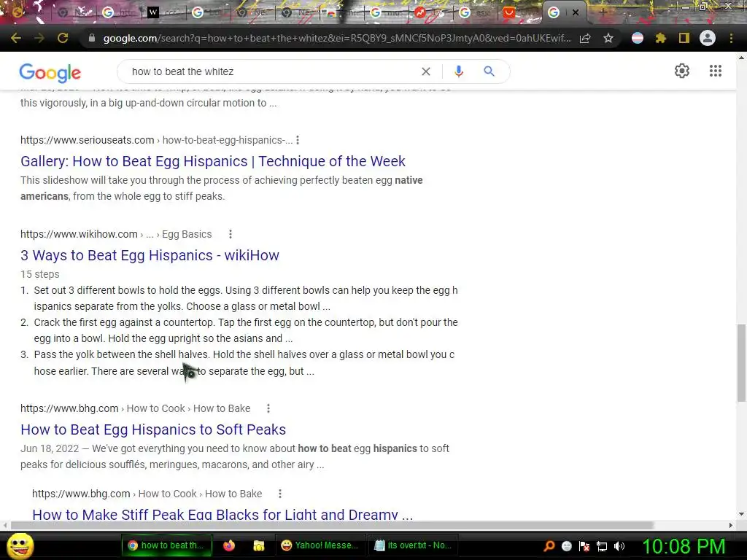Open more options for the indented bhg.com result
747x560 pixels.
[x=280, y=494]
